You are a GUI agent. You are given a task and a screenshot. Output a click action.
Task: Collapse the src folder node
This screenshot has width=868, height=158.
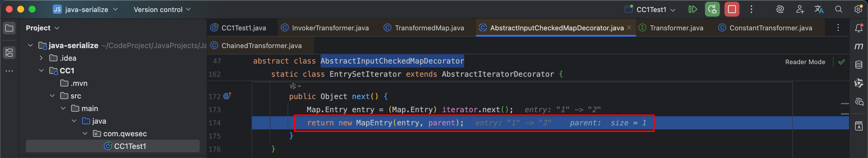coord(52,96)
